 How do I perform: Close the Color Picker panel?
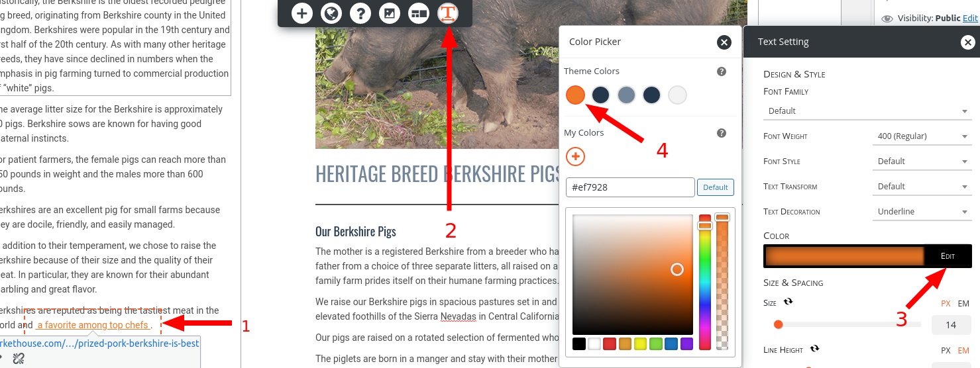(724, 42)
